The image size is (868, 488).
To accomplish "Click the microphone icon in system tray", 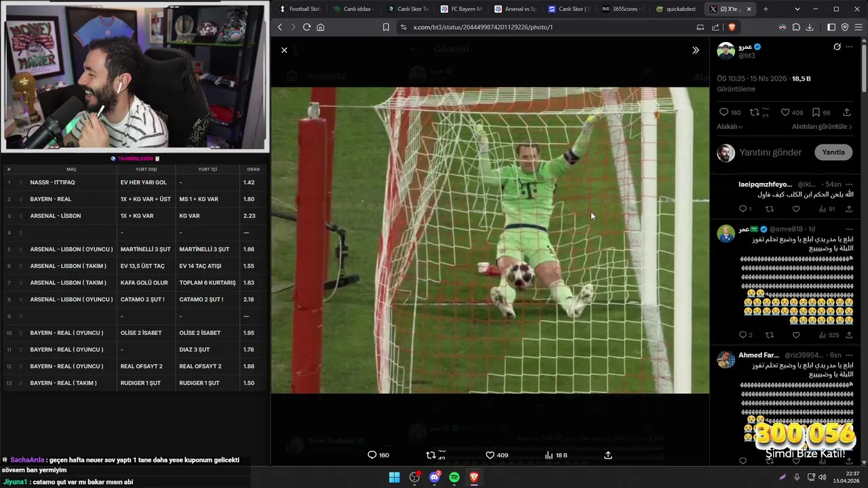I will click(x=797, y=477).
